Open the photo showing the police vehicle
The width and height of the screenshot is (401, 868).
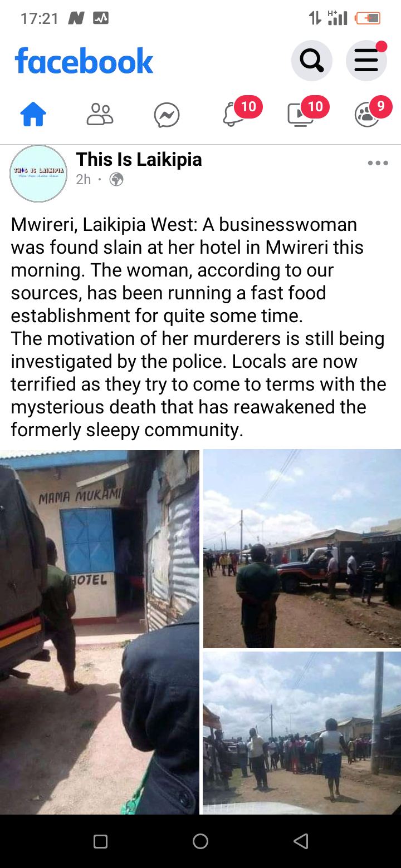(x=302, y=549)
